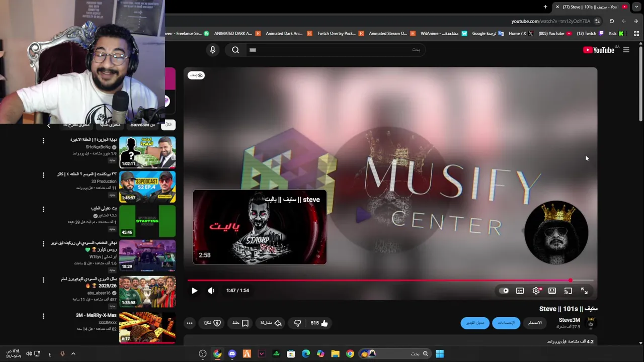Open the Home / X bookmark
This screenshot has height=362, width=644.
pos(521,34)
